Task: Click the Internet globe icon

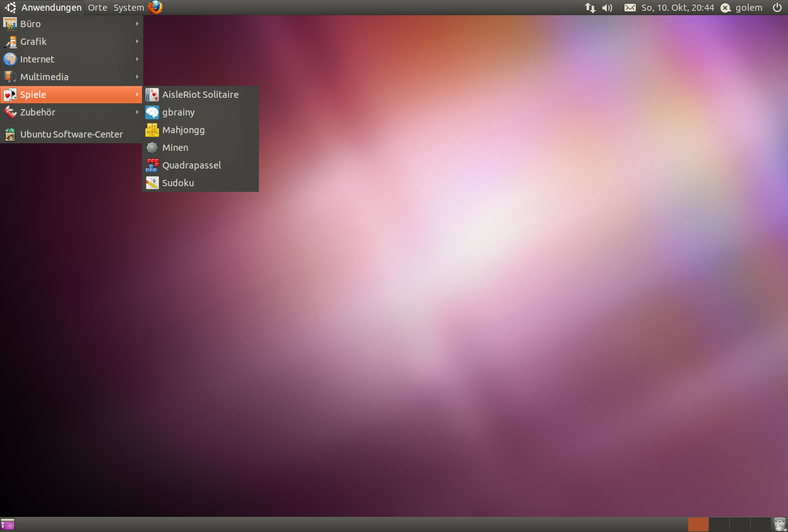Action: 9,59
